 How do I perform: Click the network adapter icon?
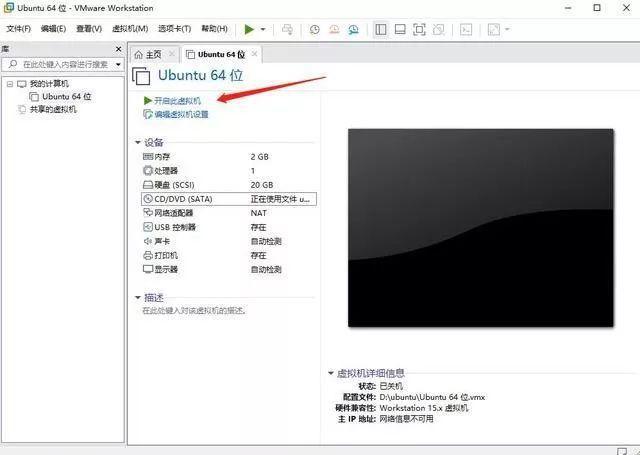[x=148, y=213]
